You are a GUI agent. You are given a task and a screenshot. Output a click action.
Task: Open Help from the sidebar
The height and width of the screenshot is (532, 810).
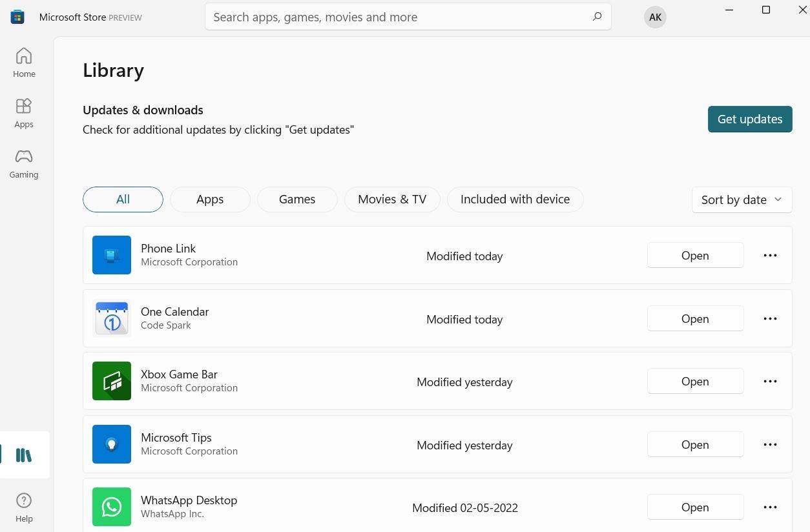pos(24,507)
